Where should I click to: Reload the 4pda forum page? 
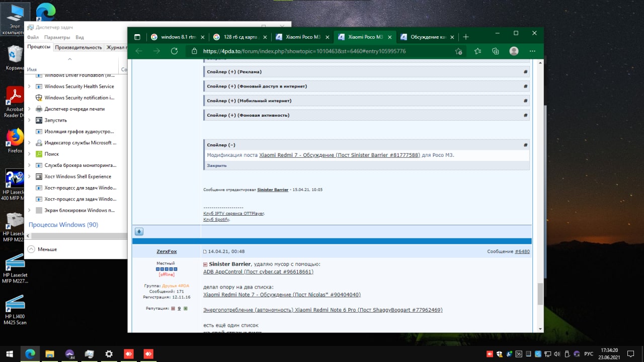click(174, 51)
